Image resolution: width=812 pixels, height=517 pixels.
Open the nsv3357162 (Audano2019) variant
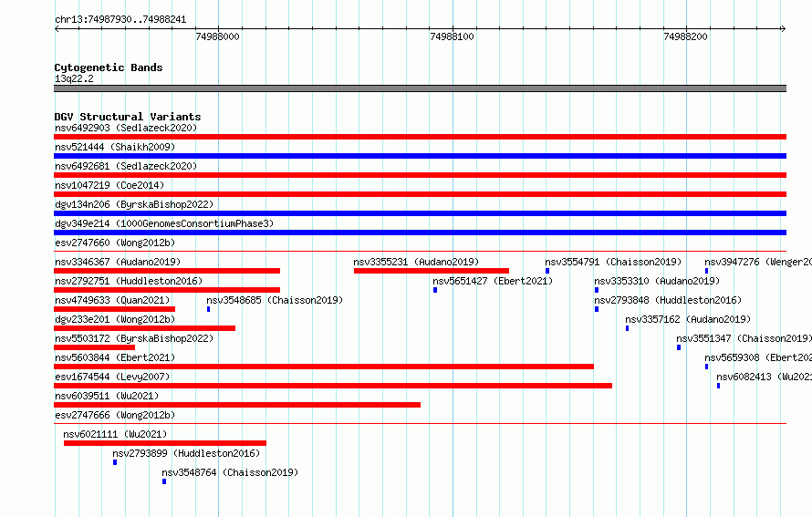click(x=688, y=319)
